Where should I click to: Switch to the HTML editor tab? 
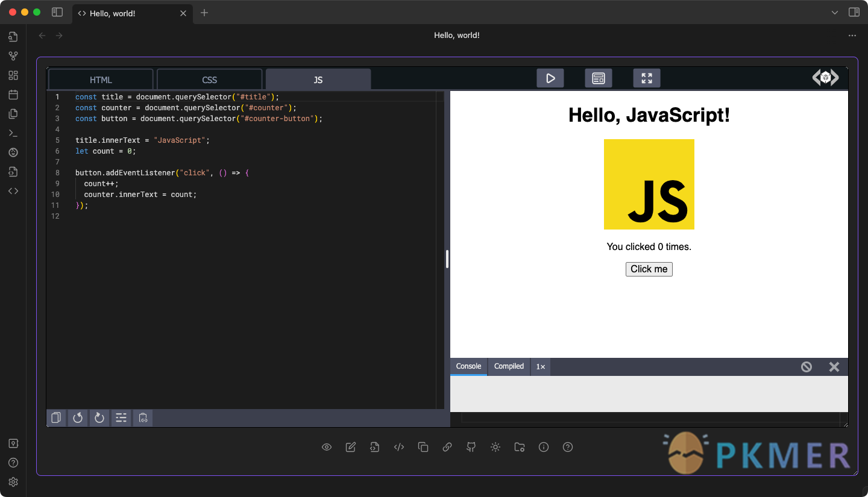click(x=101, y=80)
